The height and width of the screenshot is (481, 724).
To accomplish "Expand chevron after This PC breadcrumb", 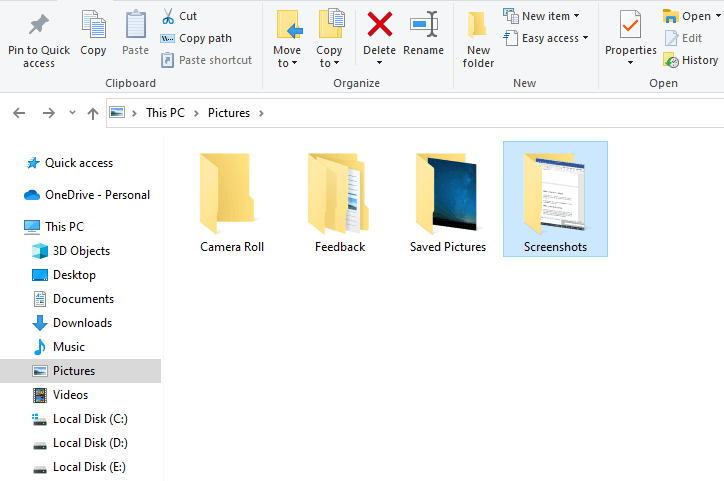I will pyautogui.click(x=196, y=114).
